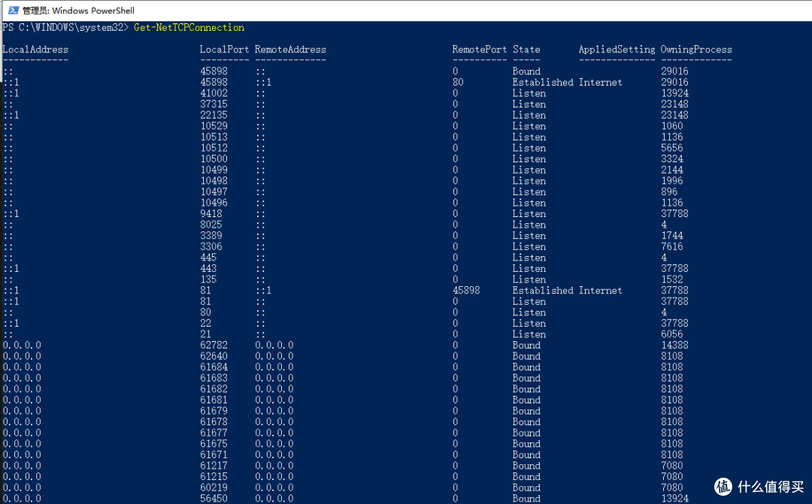Click remote address 0.0.0.0 in the 62640 row
812x504 pixels.
pos(274,356)
